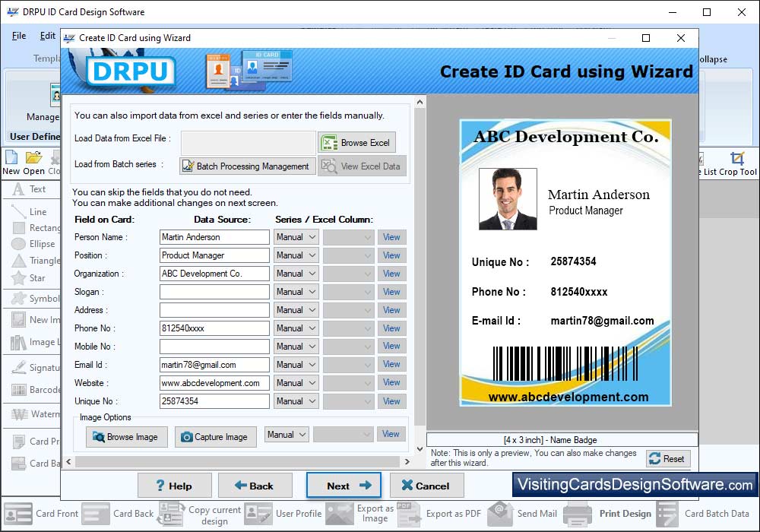Click the Person Name input field

pos(214,237)
